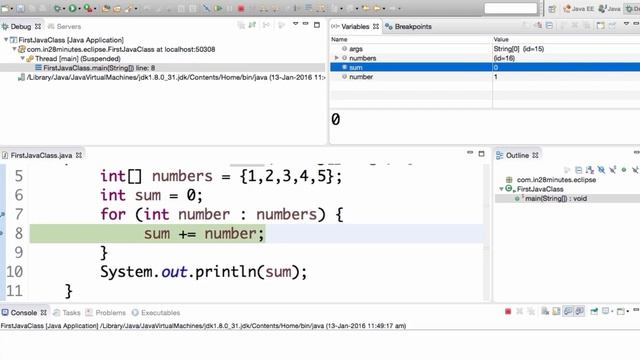Click the Skip All Breakpoints toolbar icon
The image size is (640, 360).
click(x=207, y=8)
